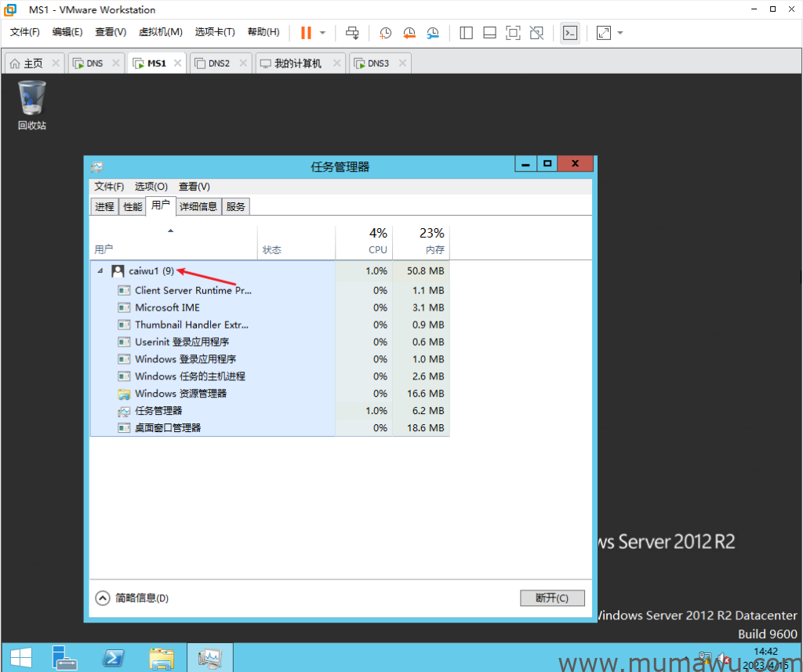This screenshot has width=803, height=672.
Task: Launch Server Manager from the taskbar
Action: pyautogui.click(x=64, y=658)
